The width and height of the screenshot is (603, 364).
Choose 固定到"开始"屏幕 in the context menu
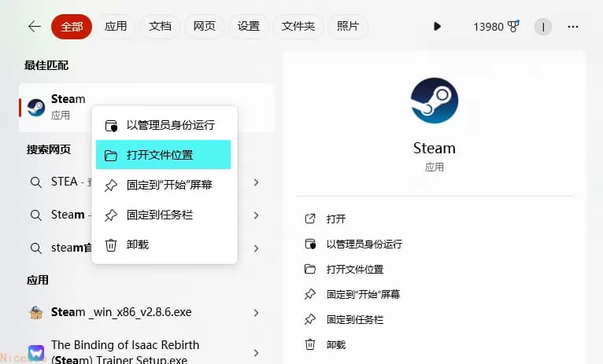[x=164, y=185]
